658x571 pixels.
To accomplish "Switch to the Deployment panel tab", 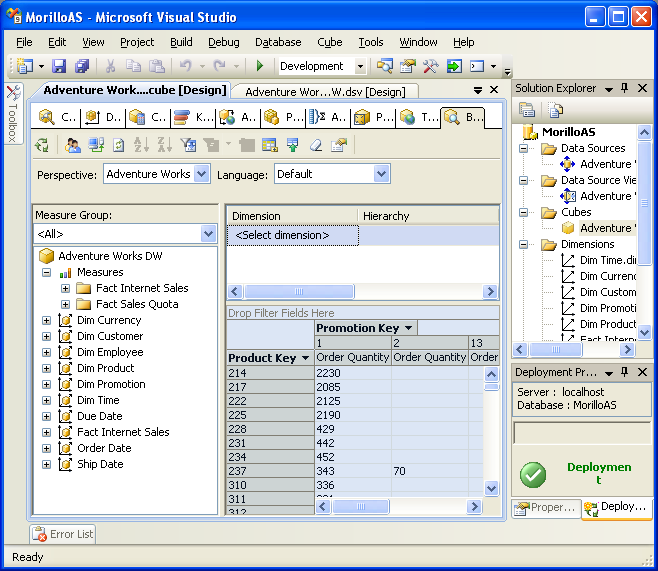I will (617, 508).
